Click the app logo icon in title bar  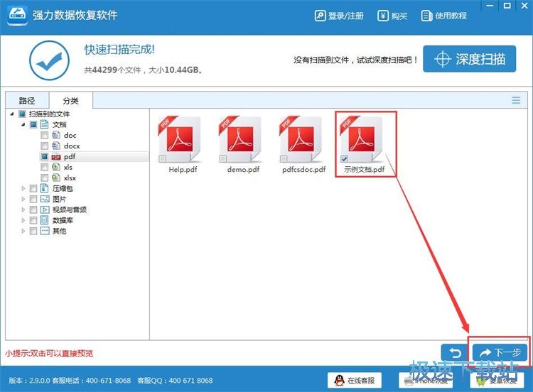(x=17, y=14)
